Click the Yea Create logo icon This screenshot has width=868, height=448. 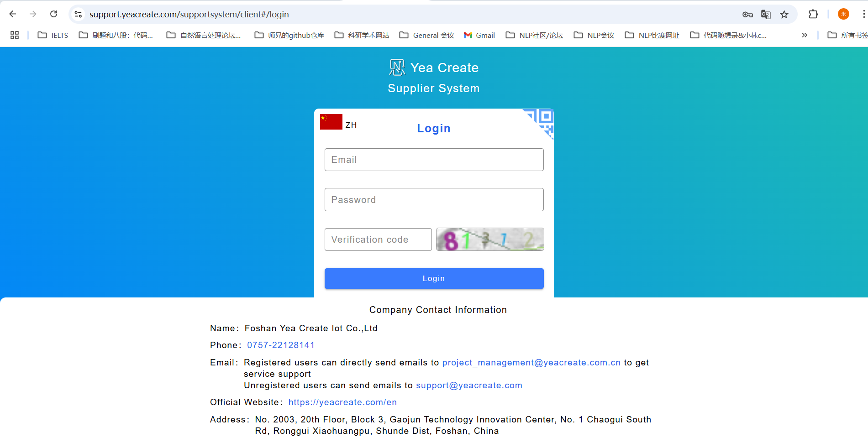coord(396,68)
